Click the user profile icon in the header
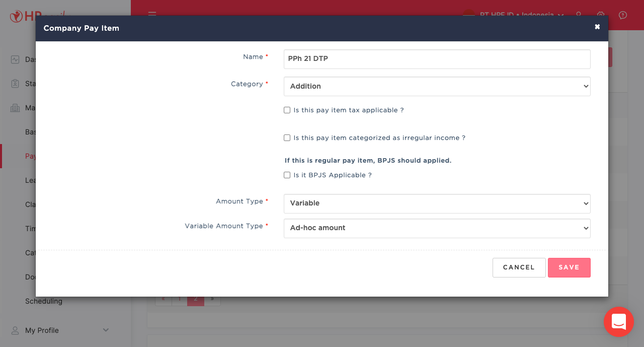Viewport: 644px width, 347px height. click(579, 15)
